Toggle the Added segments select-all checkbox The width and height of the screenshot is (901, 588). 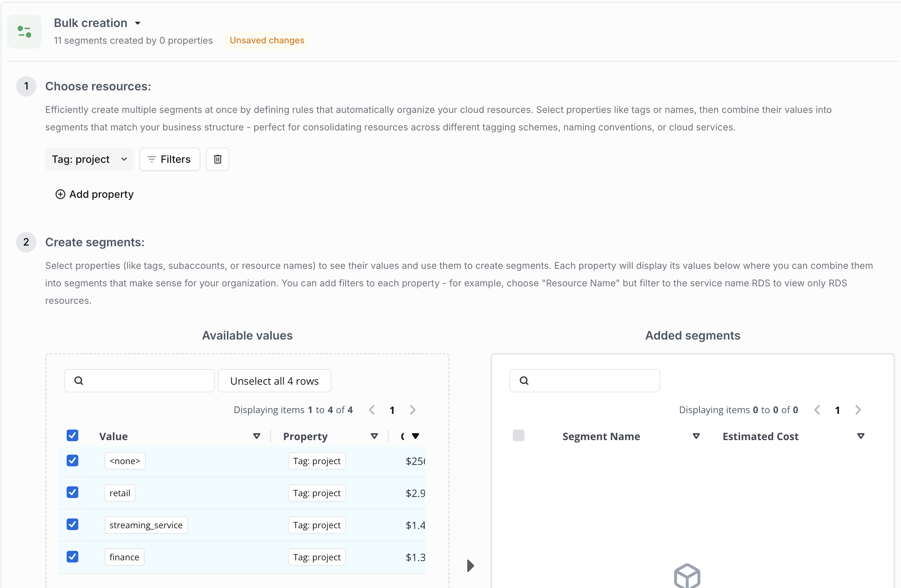pyautogui.click(x=518, y=435)
